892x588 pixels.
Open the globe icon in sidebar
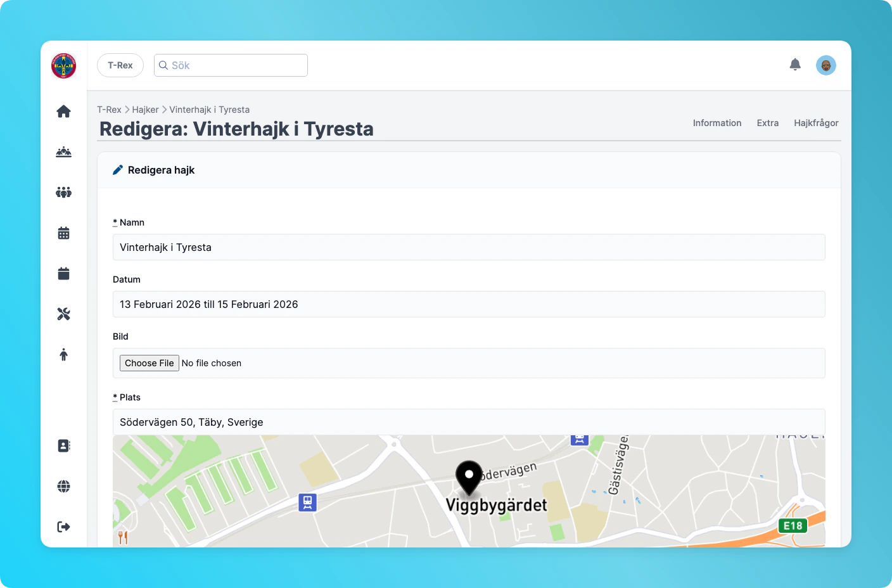point(63,487)
